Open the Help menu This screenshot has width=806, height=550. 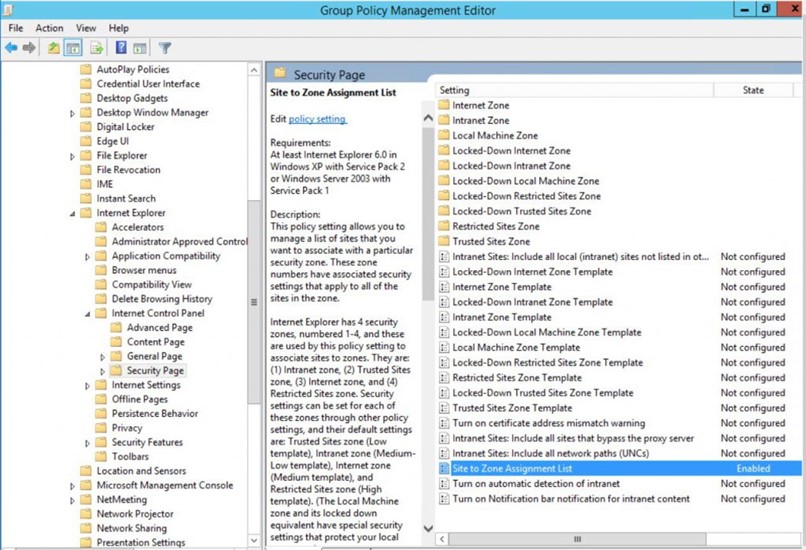[118, 28]
